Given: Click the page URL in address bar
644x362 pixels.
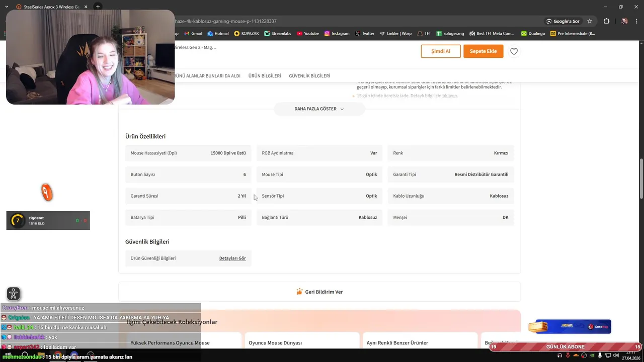Looking at the screenshot, I should pyautogui.click(x=225, y=21).
